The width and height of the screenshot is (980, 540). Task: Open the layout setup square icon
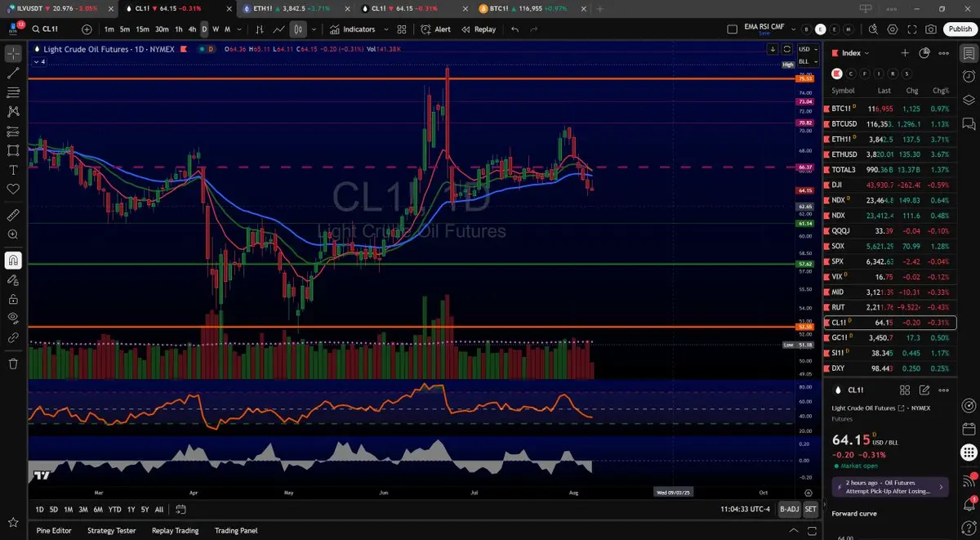tap(733, 29)
